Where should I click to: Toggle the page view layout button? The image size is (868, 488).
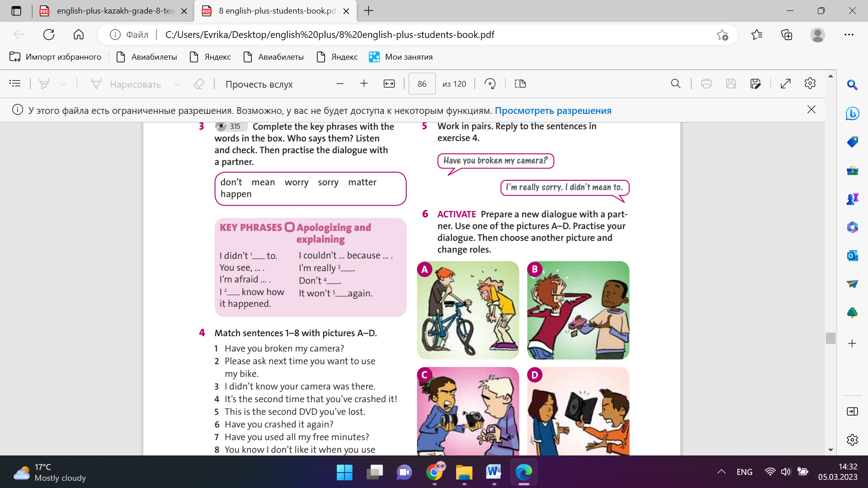(x=520, y=84)
